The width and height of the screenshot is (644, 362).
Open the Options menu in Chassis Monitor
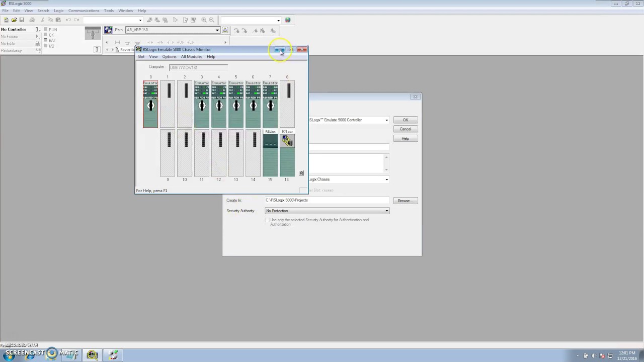pos(169,57)
